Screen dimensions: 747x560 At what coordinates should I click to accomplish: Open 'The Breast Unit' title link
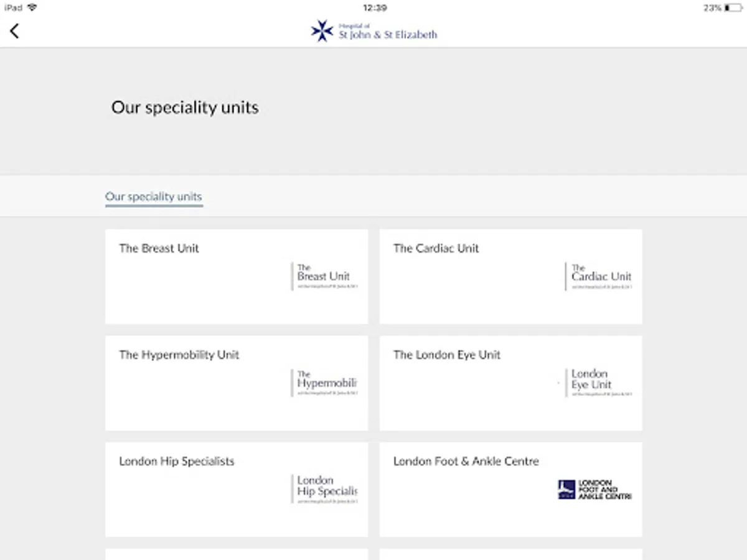click(159, 248)
